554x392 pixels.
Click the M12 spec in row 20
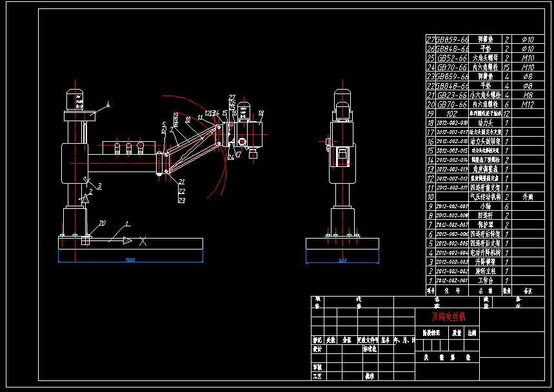pos(528,104)
